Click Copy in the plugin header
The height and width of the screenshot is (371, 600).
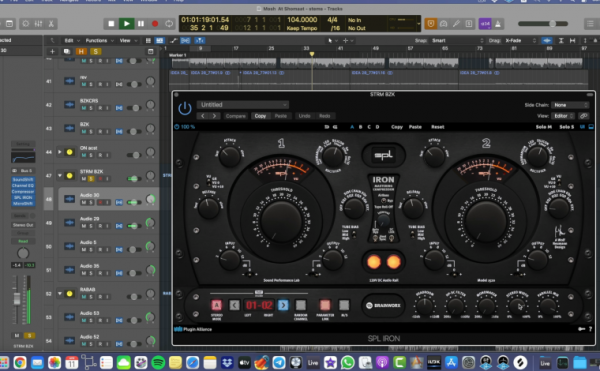click(x=260, y=116)
